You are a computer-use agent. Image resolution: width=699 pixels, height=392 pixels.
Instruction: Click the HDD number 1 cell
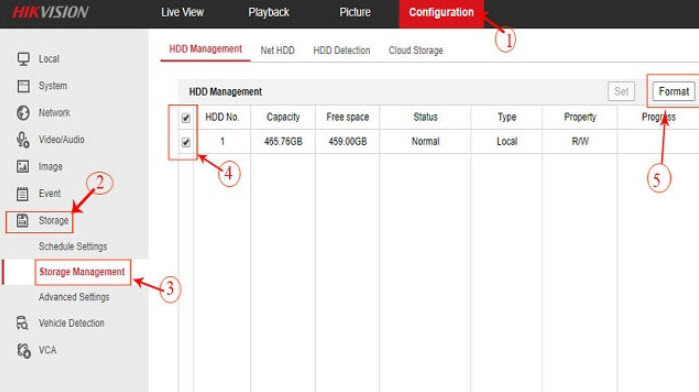coord(222,142)
